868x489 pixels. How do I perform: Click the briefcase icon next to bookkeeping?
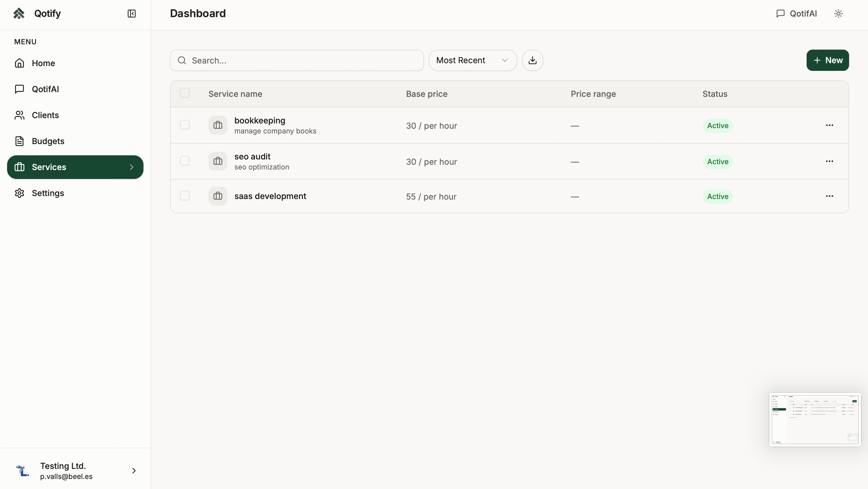tap(217, 125)
